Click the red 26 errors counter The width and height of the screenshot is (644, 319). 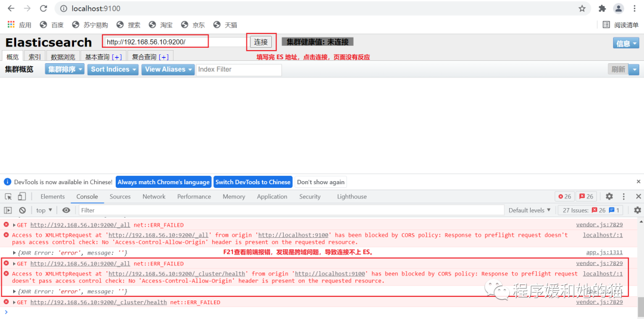pos(565,197)
